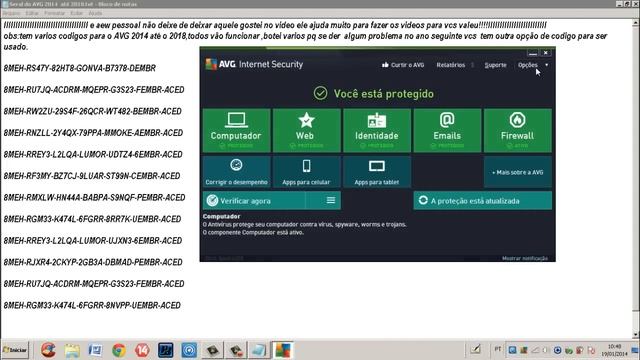Click the AVG logo in the header
The height and width of the screenshot is (360, 640).
pyautogui.click(x=211, y=64)
